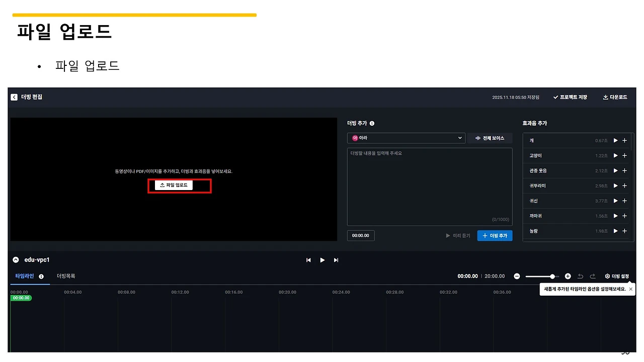Open 전체 보이스 voice list
The image size is (644, 362).
point(490,138)
